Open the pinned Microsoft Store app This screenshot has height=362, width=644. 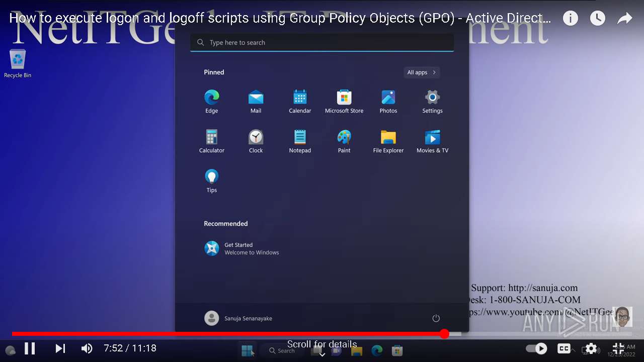click(x=344, y=102)
